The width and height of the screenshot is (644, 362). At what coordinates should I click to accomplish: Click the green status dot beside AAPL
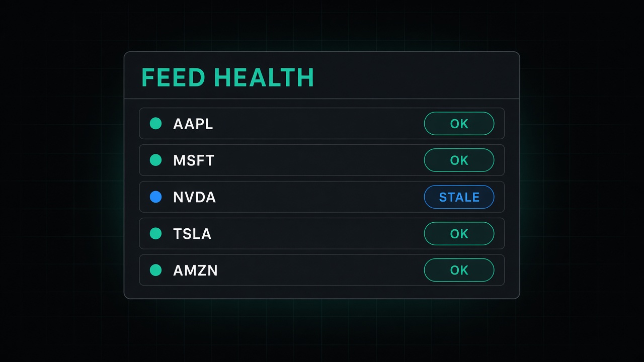(156, 123)
